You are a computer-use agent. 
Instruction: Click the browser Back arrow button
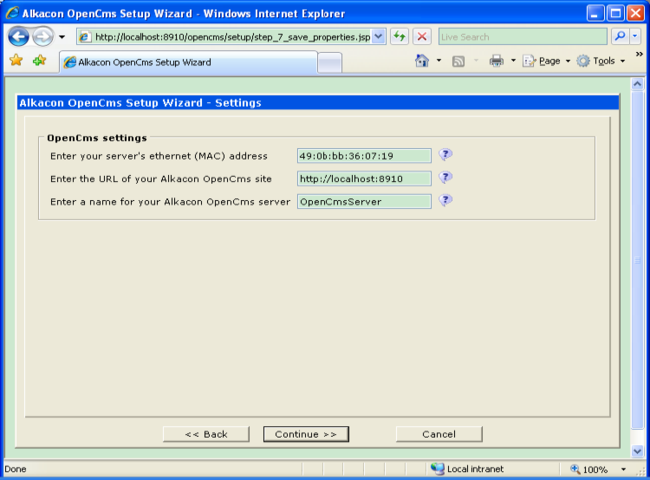pyautogui.click(x=19, y=37)
